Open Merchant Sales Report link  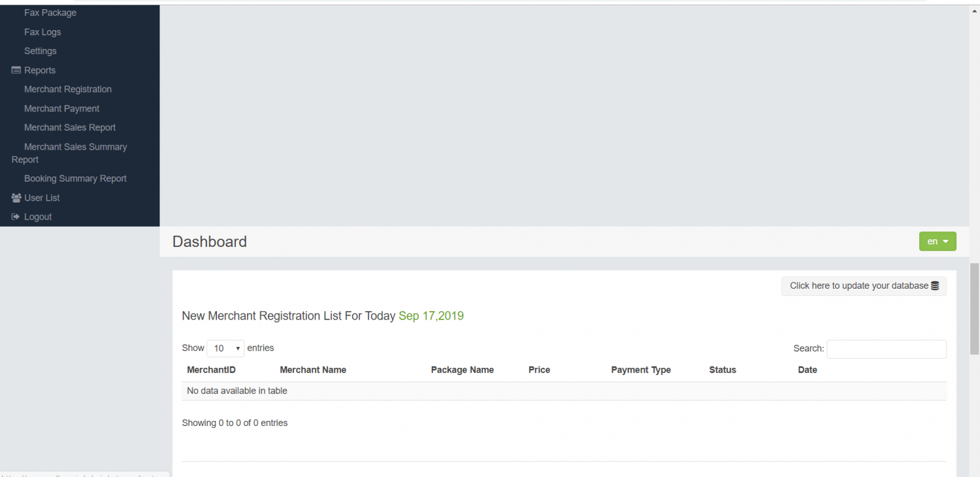tap(70, 127)
